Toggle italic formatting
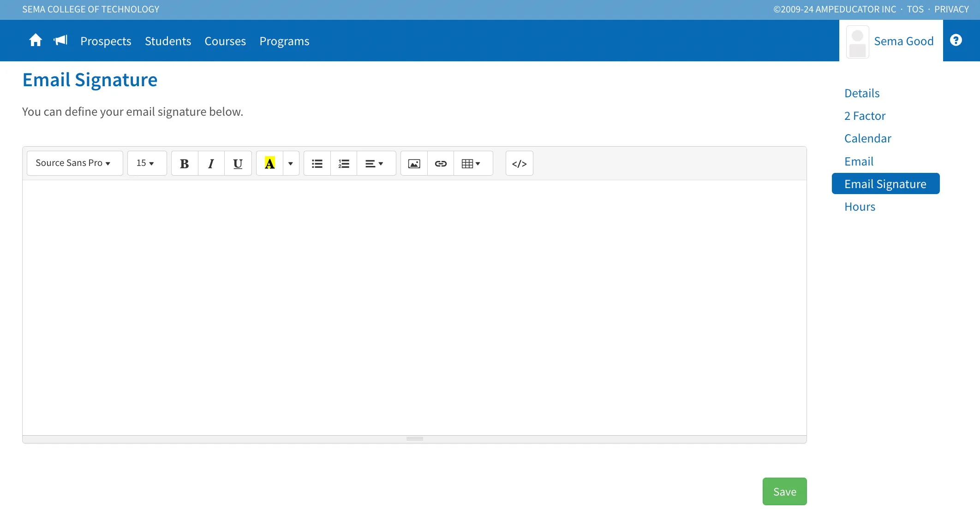 point(211,163)
